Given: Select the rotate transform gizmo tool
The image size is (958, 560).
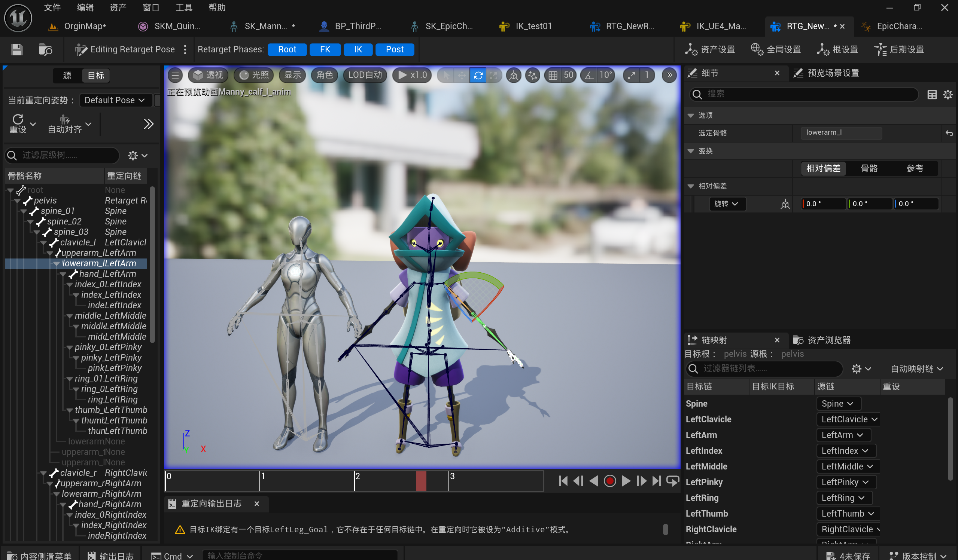Looking at the screenshot, I should coord(478,75).
